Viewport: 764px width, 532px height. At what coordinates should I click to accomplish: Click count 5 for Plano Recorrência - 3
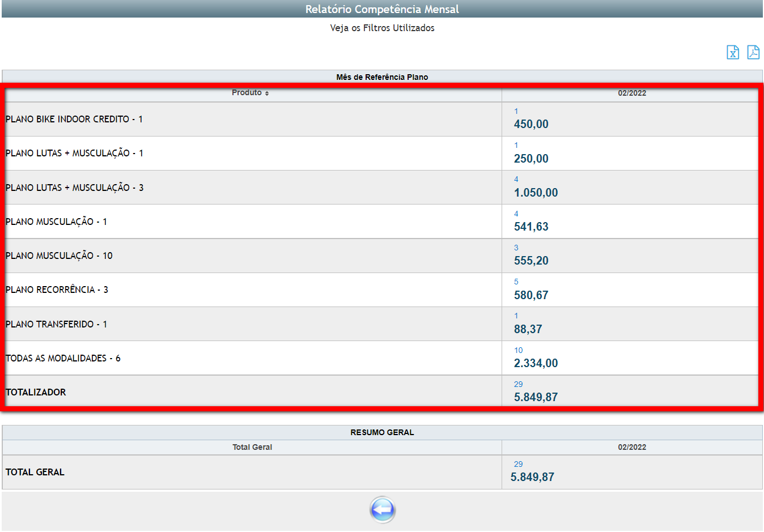coord(516,282)
